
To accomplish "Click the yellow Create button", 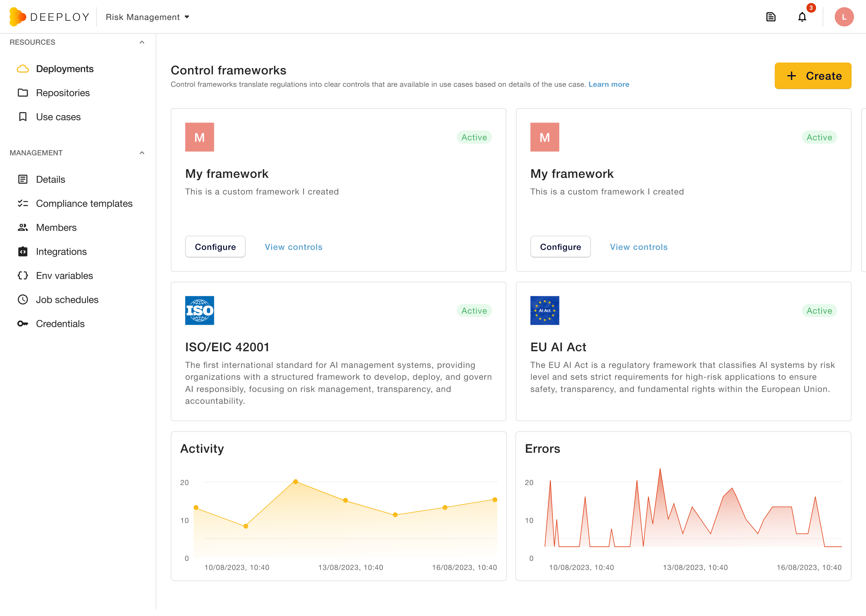I will click(x=812, y=76).
